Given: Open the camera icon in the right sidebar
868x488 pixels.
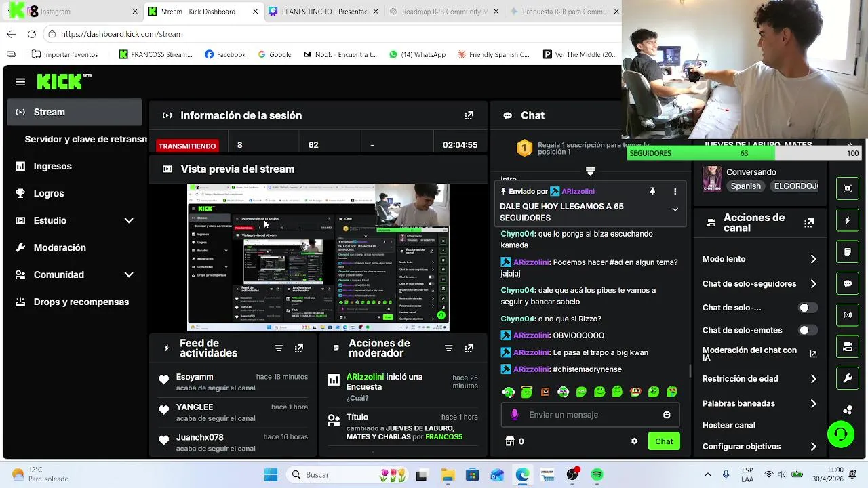Looking at the screenshot, I should [x=848, y=347].
